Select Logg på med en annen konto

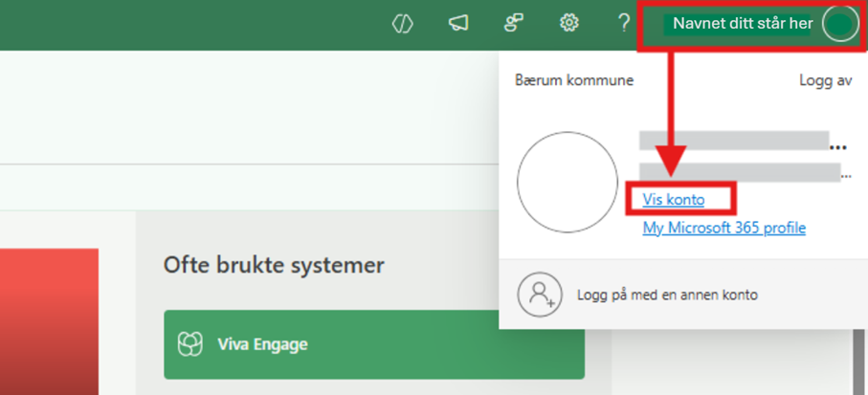click(667, 295)
